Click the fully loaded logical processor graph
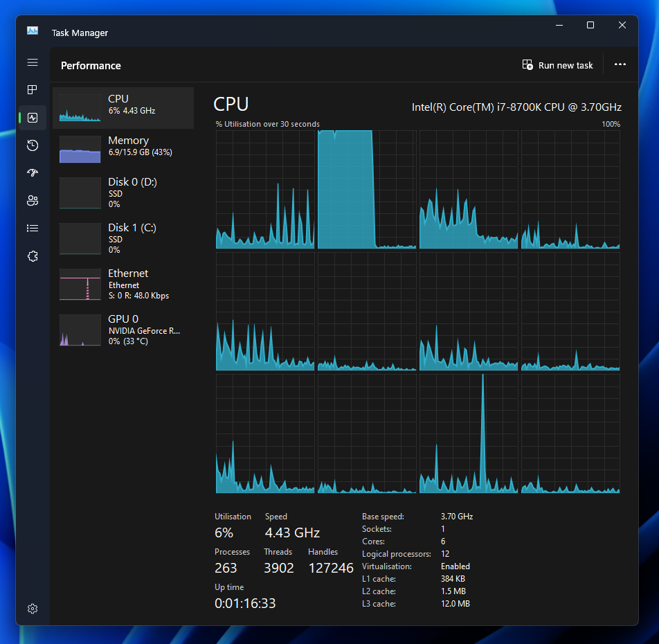 point(367,190)
